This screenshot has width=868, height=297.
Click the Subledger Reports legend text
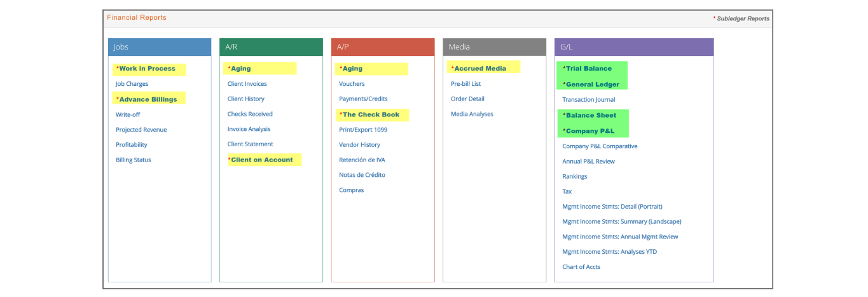click(743, 19)
